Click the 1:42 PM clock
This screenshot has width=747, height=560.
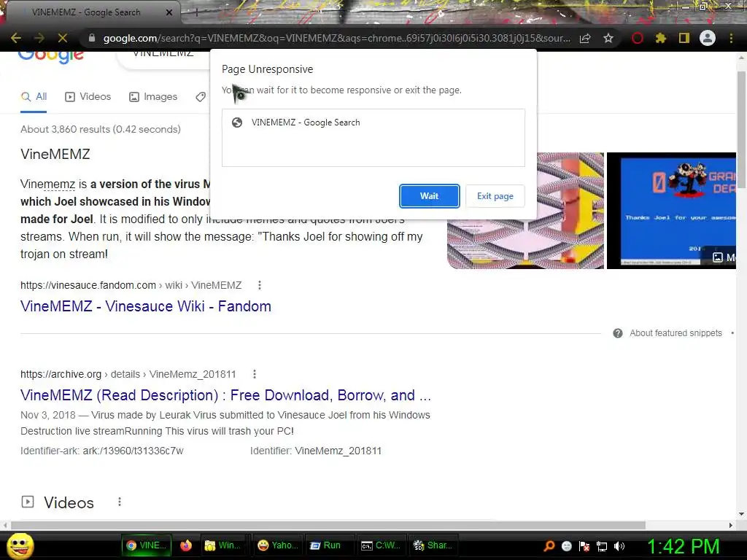click(x=683, y=547)
